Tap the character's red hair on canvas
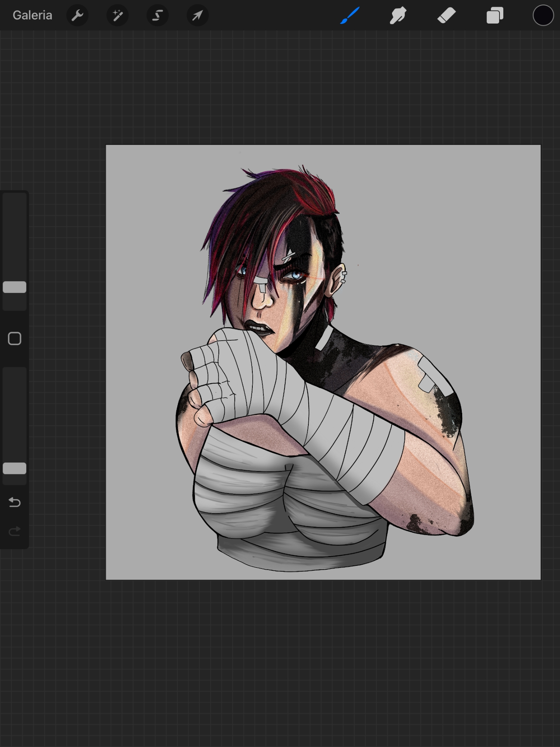The width and height of the screenshot is (560, 747). [314, 190]
